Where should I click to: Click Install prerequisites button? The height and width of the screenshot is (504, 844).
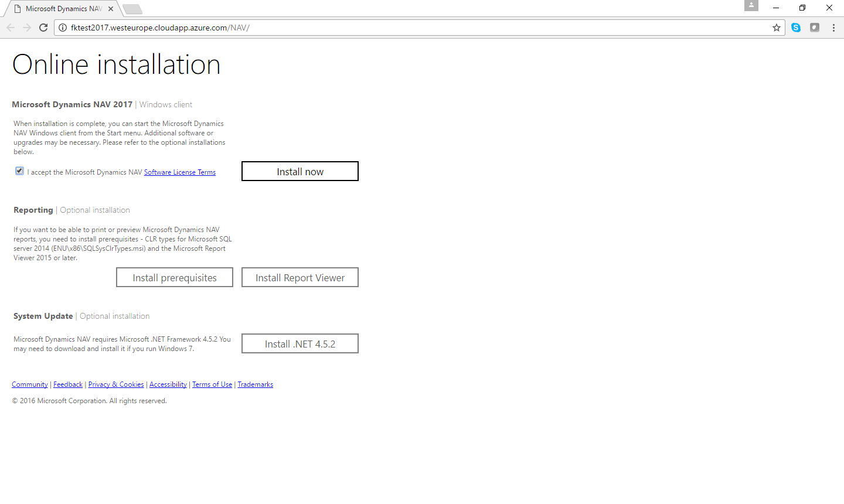[x=175, y=278]
